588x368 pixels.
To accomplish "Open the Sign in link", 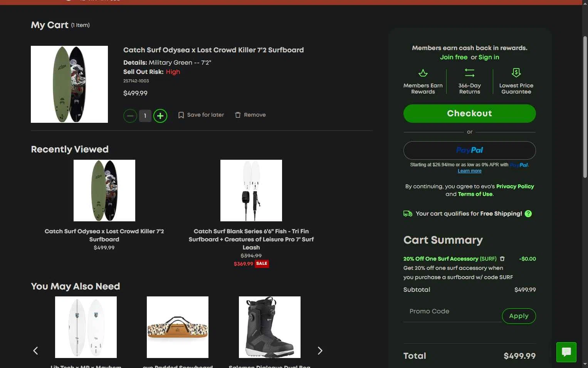I will coord(489,57).
